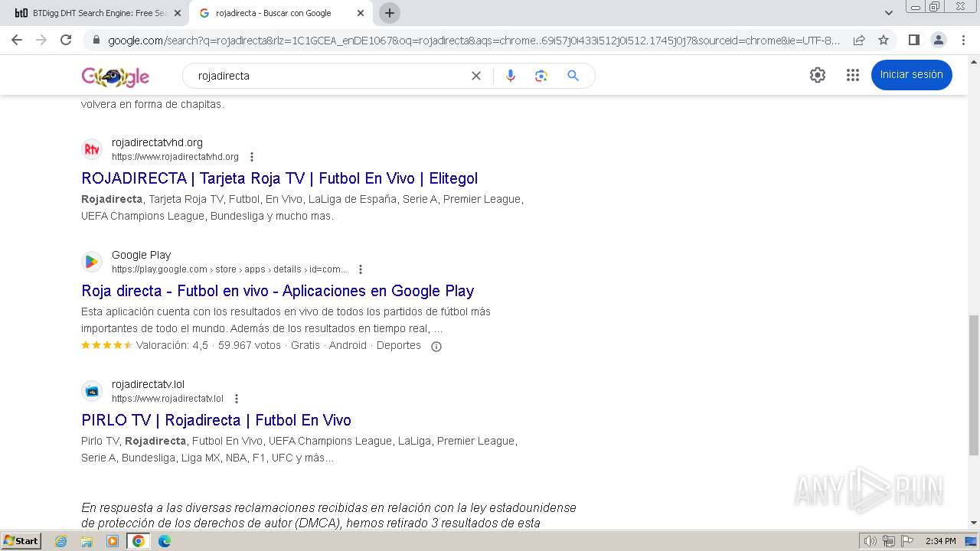Open more options for rojadirectatvhd.org result
The image size is (980, 551).
252,157
